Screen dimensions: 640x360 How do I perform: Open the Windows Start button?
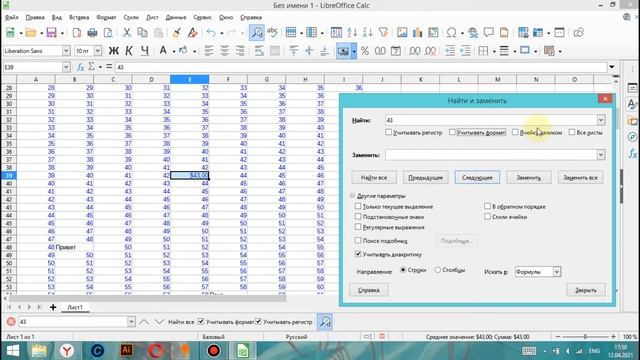(x=13, y=351)
